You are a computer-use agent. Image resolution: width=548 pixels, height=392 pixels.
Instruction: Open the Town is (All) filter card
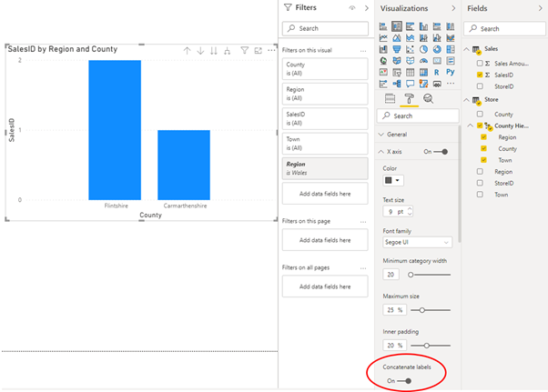[x=325, y=144]
